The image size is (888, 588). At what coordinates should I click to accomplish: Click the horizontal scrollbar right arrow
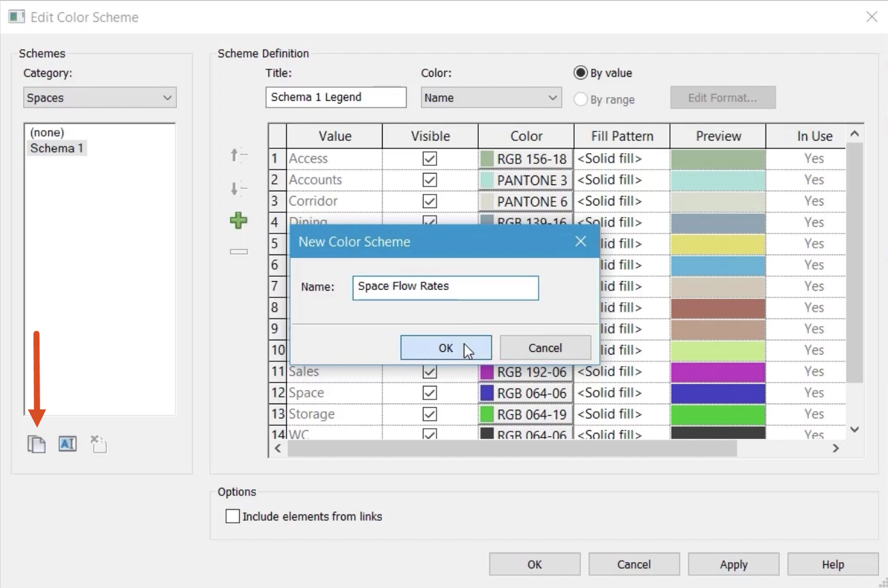[836, 448]
